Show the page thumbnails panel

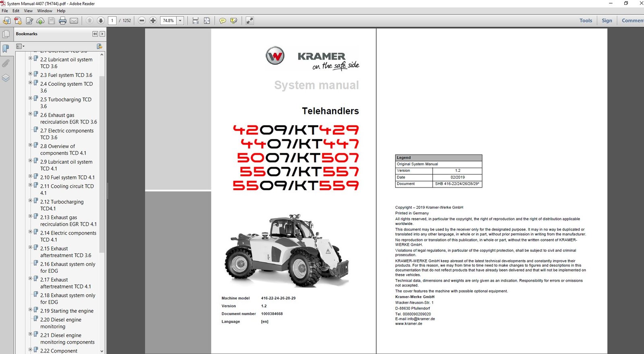pos(6,34)
